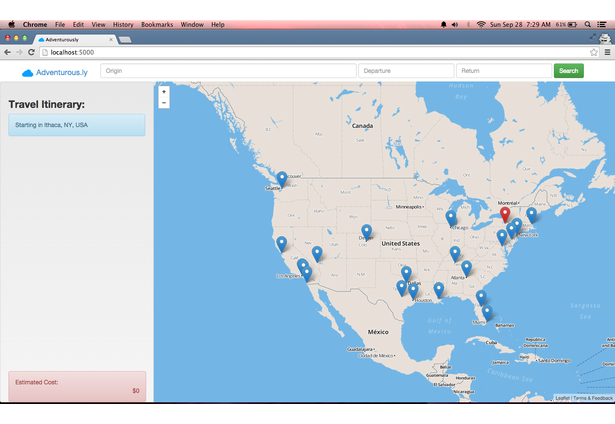Screen dimensions: 615x424
Task: Select the Atlanta map pin
Action: (x=466, y=269)
